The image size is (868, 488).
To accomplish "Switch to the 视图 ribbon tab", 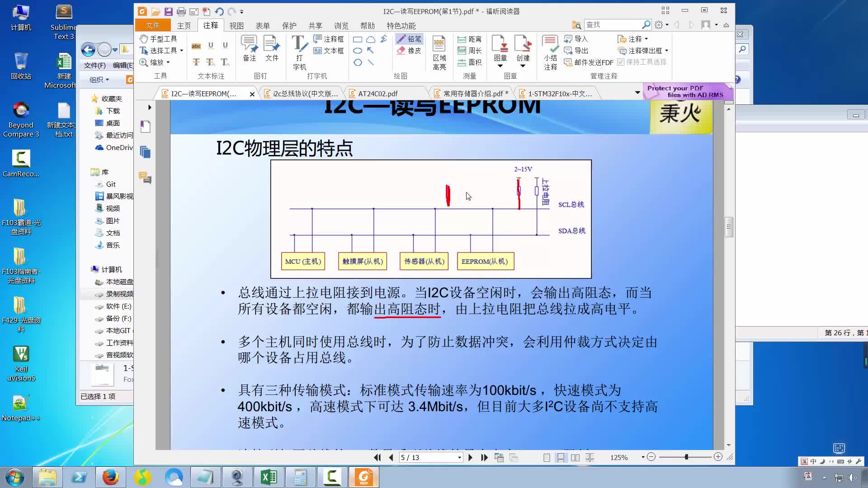I will pos(236,26).
